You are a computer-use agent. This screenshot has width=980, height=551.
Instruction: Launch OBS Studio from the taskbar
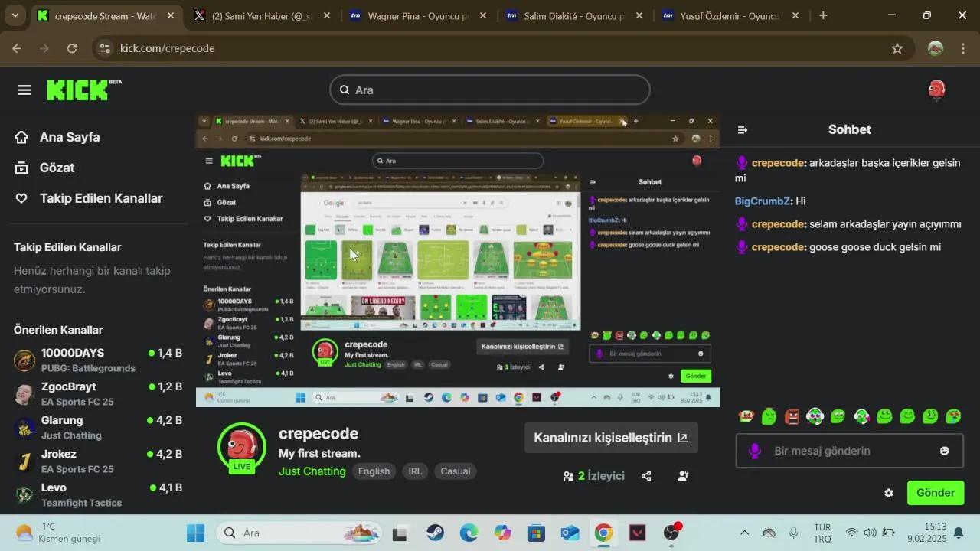tap(671, 533)
